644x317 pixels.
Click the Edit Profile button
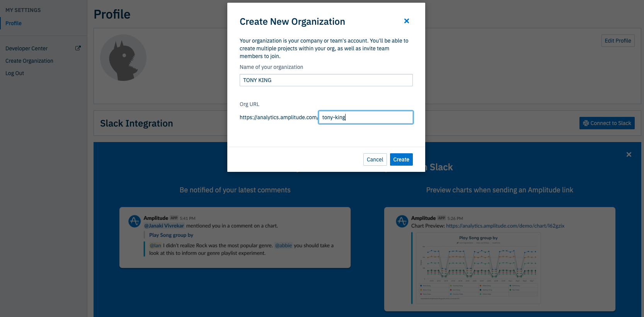[x=618, y=41]
